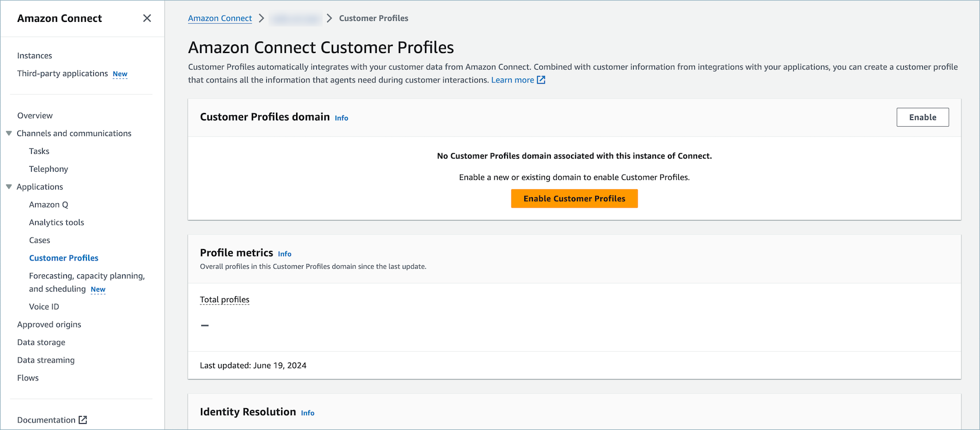Select Telephony under Channels and communications
Screen dimensions: 980x430
click(x=48, y=169)
